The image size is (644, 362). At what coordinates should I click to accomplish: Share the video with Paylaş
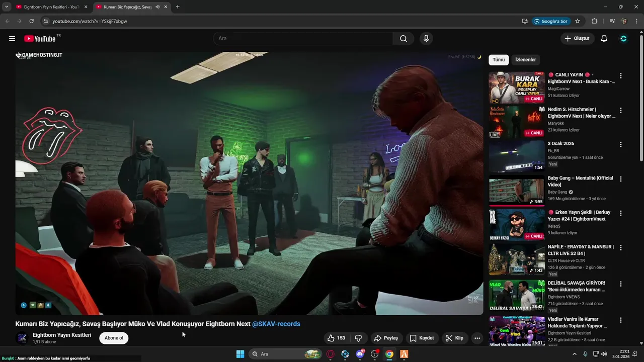coord(386,338)
